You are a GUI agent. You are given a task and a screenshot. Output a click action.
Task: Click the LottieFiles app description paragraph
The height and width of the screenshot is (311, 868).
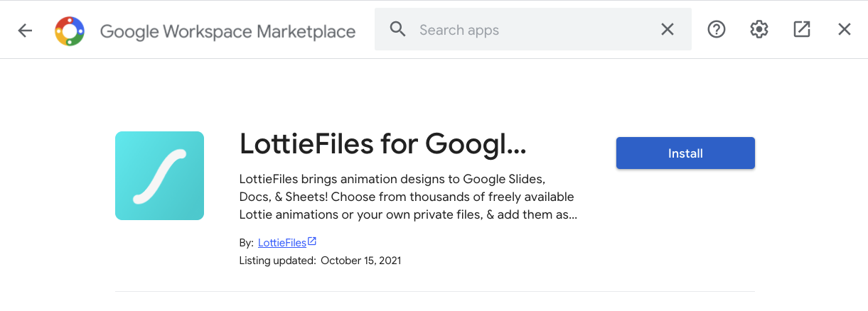pos(407,196)
